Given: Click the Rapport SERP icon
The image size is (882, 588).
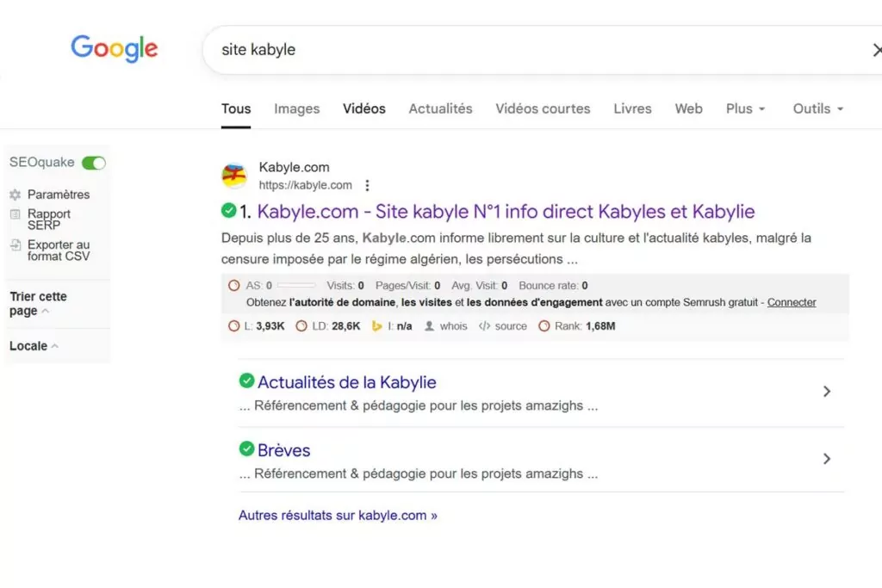Looking at the screenshot, I should tap(16, 214).
